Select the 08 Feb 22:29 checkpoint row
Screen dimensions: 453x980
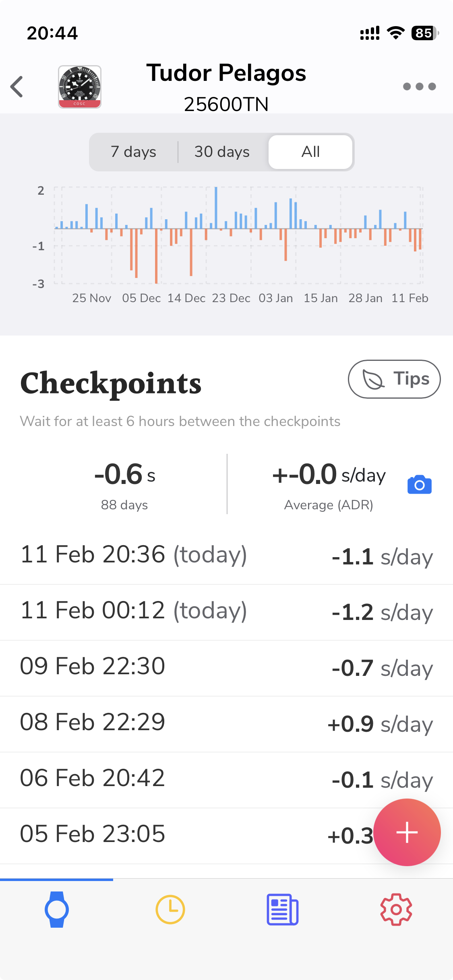[x=226, y=723]
